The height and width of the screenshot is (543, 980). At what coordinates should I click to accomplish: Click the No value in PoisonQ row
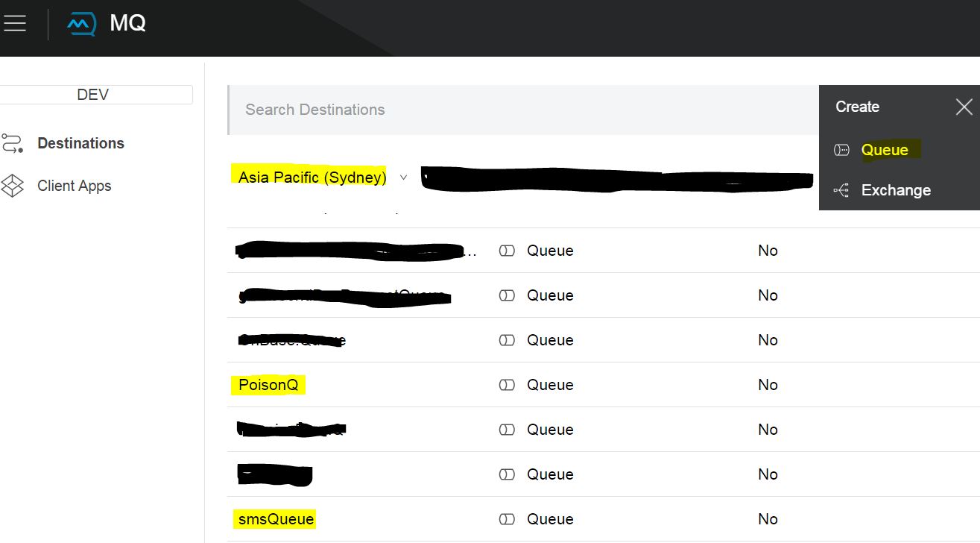point(768,385)
